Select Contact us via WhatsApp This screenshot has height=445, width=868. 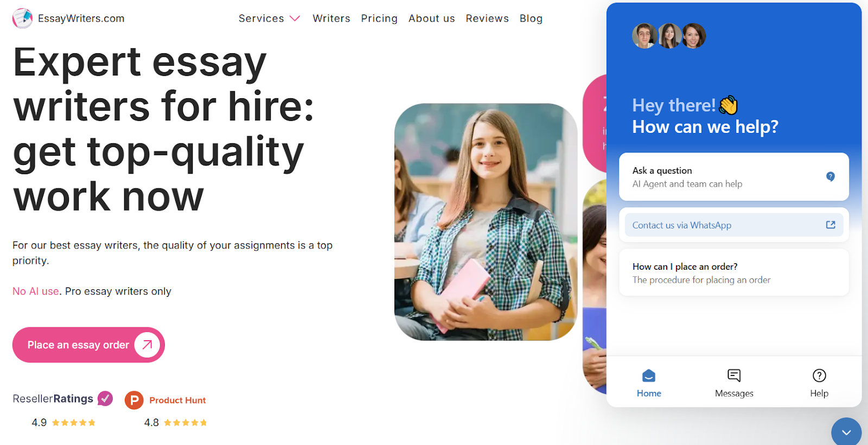(x=734, y=225)
